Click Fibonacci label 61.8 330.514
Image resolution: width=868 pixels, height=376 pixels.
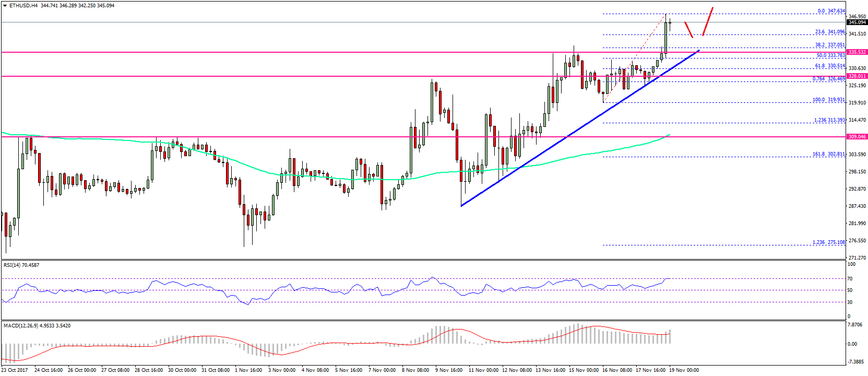click(830, 66)
